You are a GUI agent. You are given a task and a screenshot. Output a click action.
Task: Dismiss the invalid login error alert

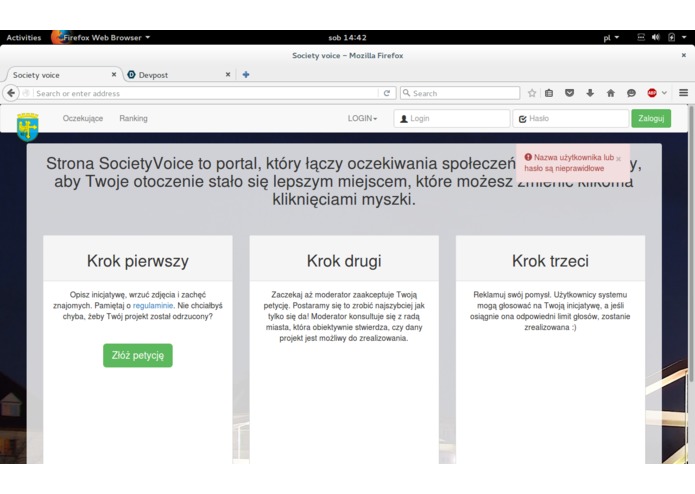click(x=618, y=159)
